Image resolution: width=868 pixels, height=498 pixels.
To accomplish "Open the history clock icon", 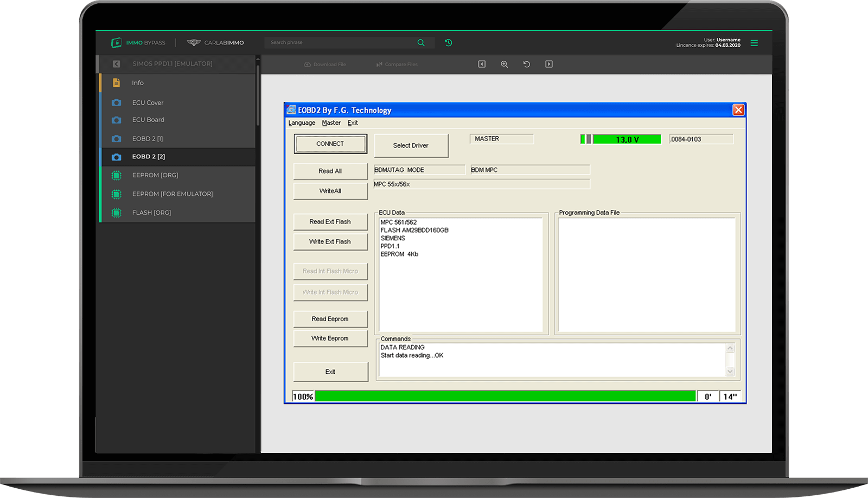I will click(x=449, y=42).
